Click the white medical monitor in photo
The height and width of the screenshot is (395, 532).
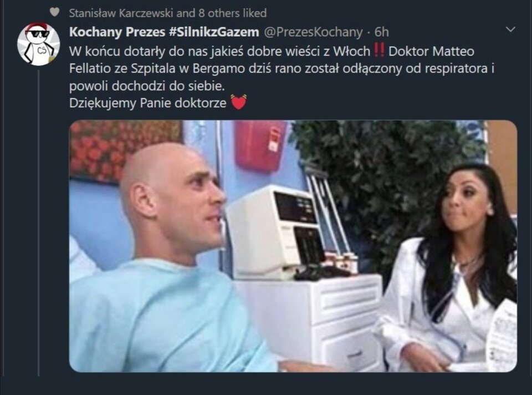pos(275,231)
